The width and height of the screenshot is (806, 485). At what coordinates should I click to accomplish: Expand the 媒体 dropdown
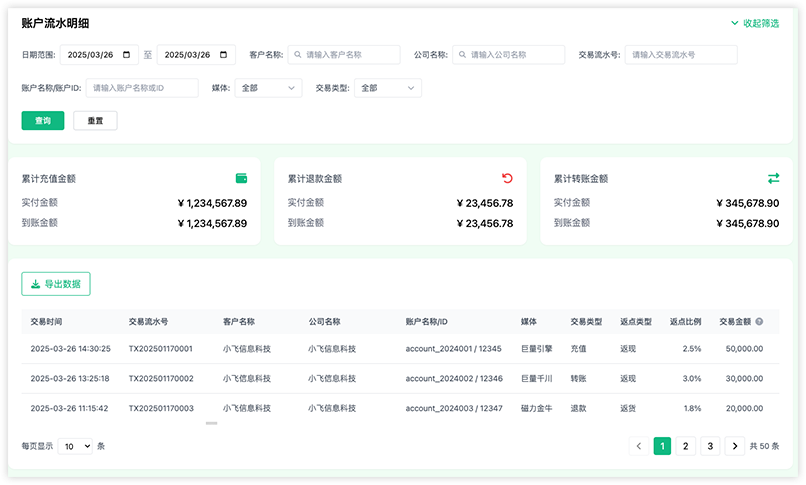click(x=268, y=88)
